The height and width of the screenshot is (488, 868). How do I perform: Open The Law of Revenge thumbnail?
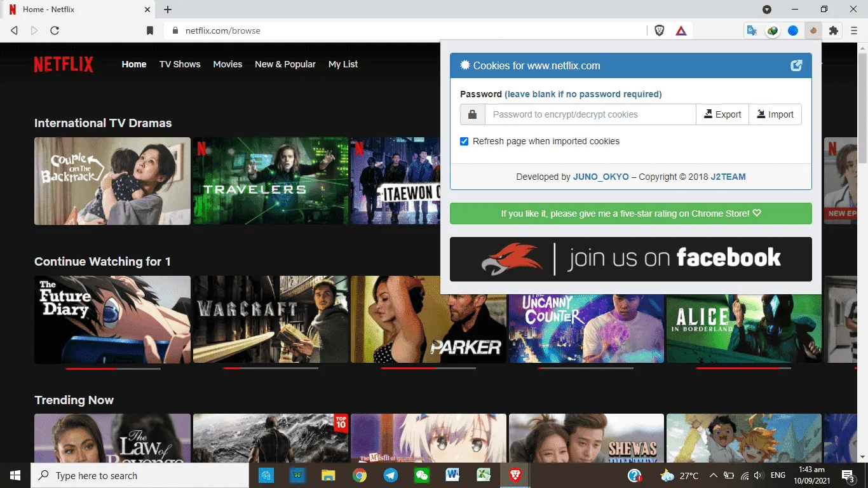[x=112, y=438]
